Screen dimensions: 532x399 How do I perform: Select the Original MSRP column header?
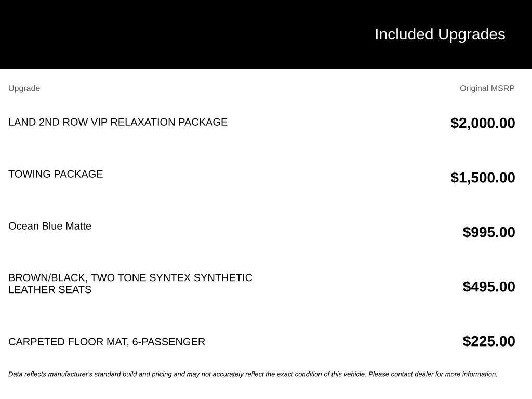click(x=487, y=88)
